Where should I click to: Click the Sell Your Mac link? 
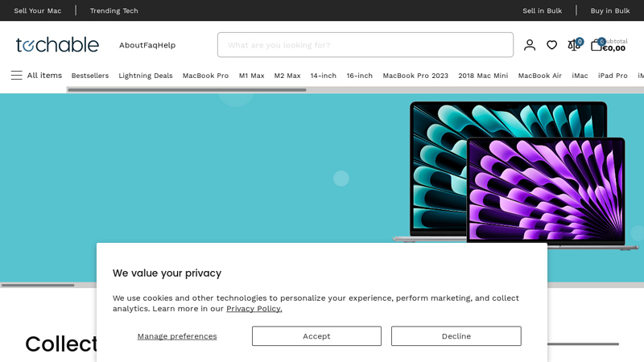tap(37, 10)
